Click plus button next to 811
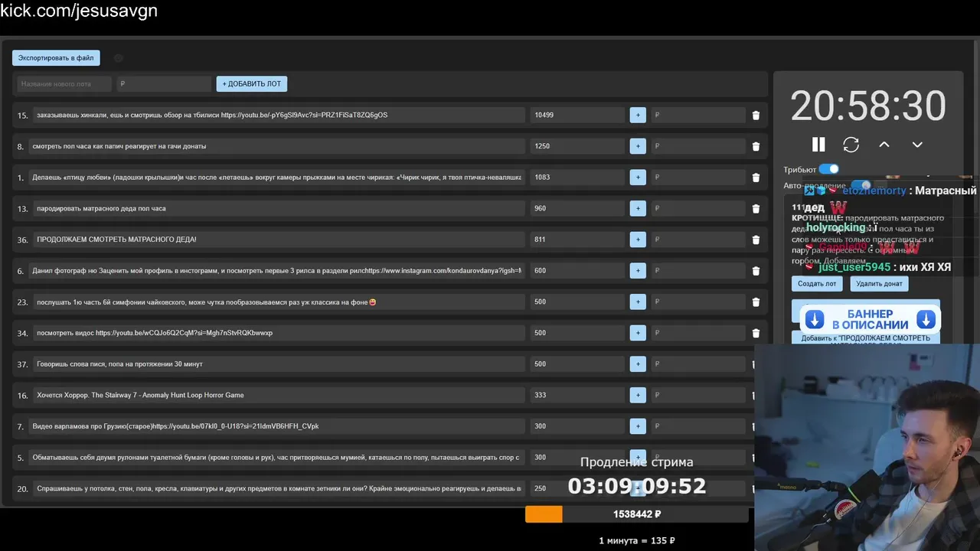 point(638,240)
